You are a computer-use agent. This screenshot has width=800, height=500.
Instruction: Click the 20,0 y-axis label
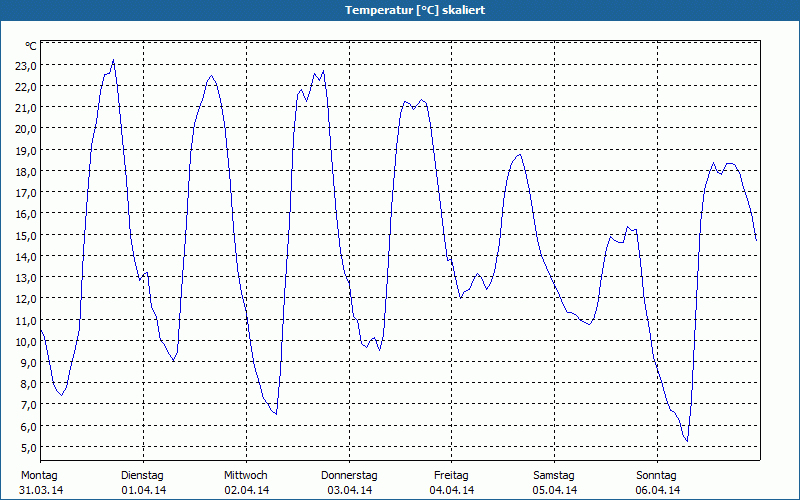tap(27, 129)
